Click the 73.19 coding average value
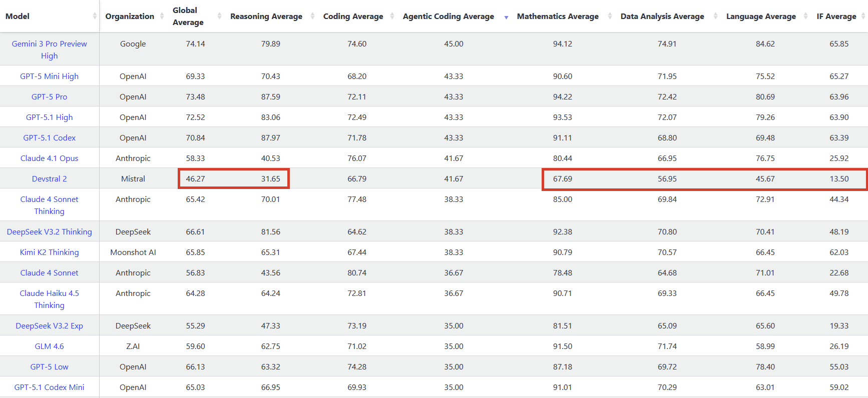This screenshot has width=868, height=398. coord(357,325)
